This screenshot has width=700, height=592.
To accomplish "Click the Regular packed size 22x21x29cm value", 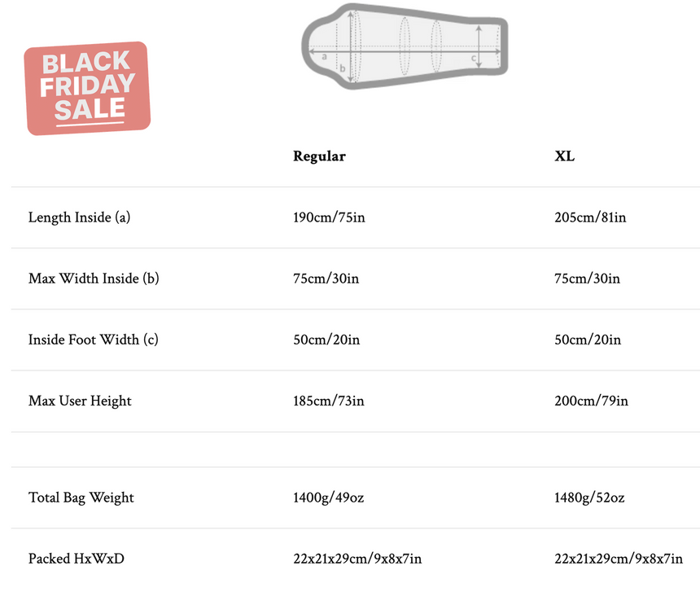I will click(357, 559).
